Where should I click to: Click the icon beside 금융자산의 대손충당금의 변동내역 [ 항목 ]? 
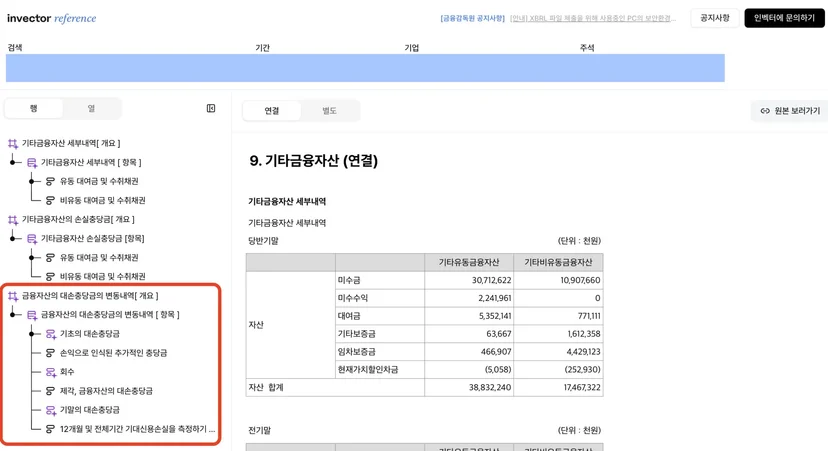point(32,315)
